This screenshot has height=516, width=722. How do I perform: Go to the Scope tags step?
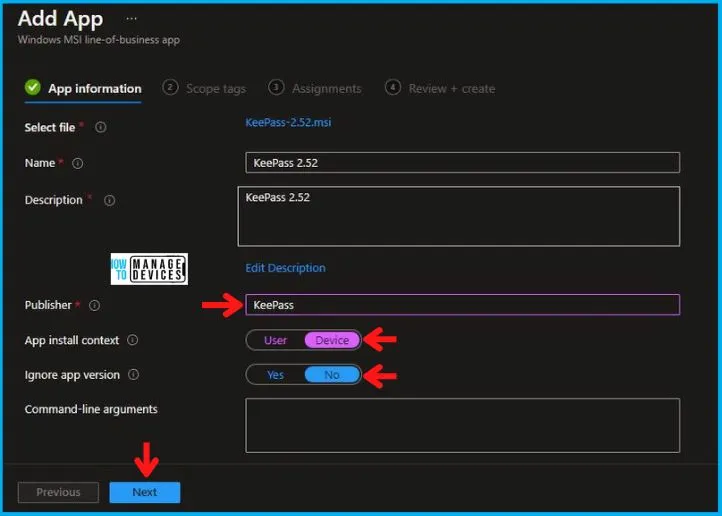(x=204, y=88)
